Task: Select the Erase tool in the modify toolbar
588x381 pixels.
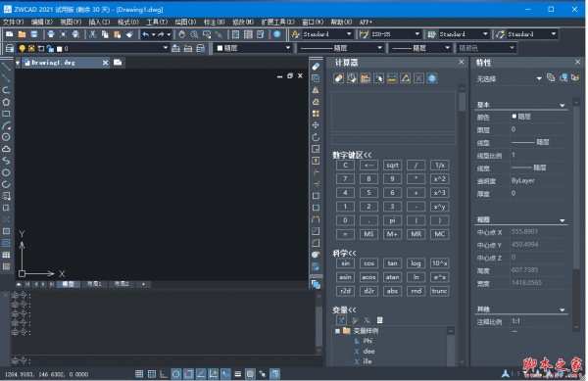Action: (x=316, y=67)
